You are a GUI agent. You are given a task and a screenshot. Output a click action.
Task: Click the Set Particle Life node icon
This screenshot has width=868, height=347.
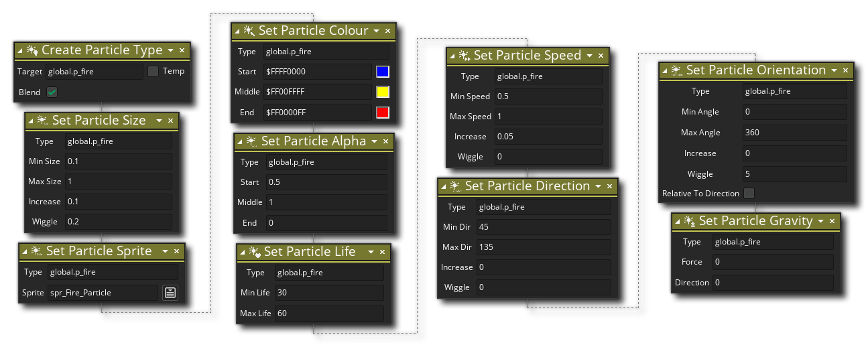click(x=255, y=252)
